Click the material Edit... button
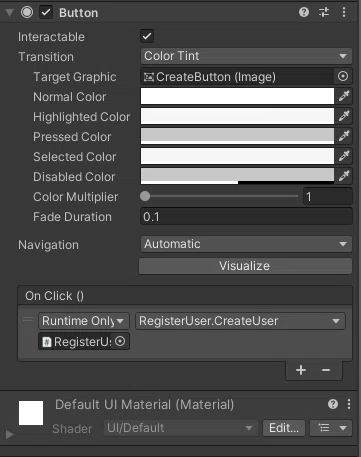 (284, 428)
